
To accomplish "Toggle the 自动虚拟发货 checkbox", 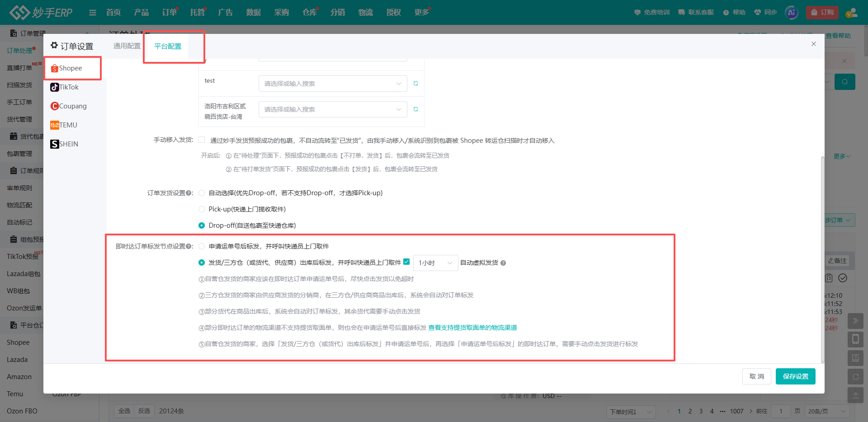I will point(406,262).
